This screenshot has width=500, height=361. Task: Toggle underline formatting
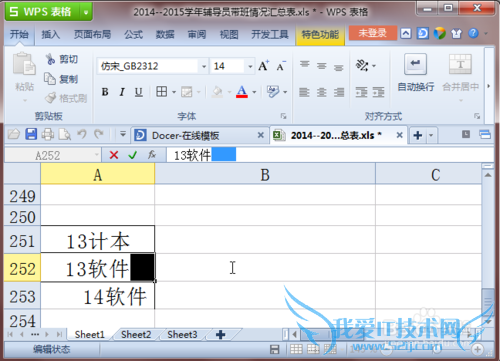[139, 92]
